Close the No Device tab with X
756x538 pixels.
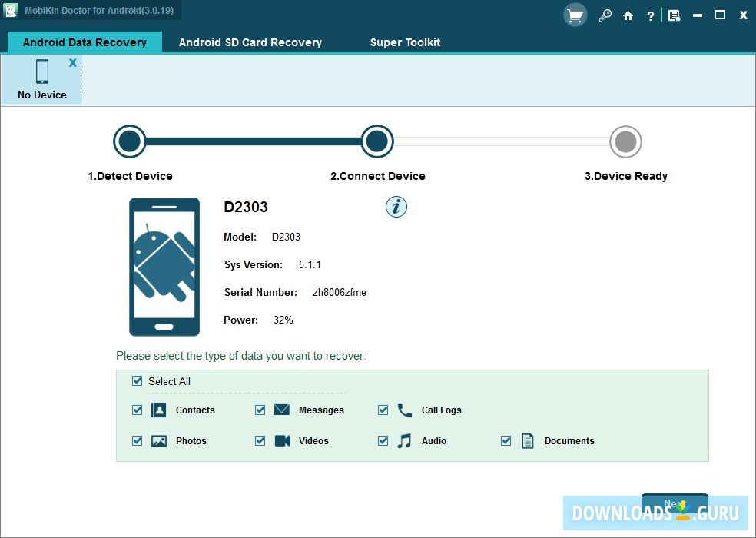point(73,62)
